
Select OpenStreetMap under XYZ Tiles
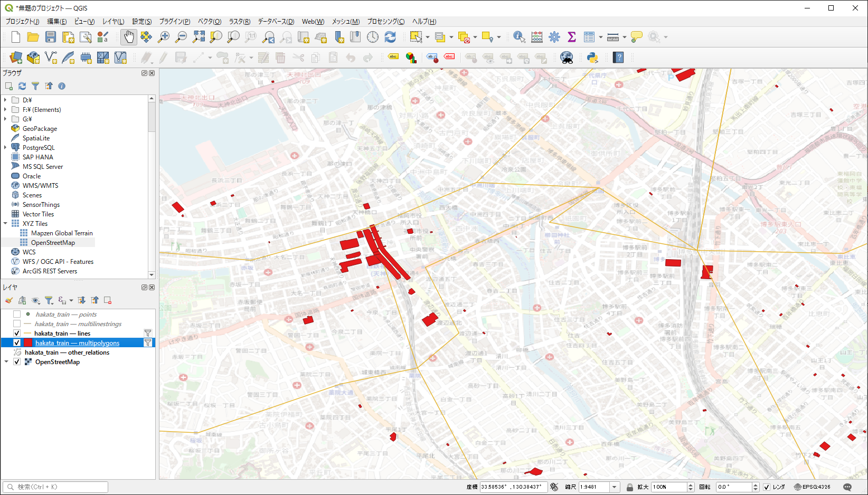(53, 243)
